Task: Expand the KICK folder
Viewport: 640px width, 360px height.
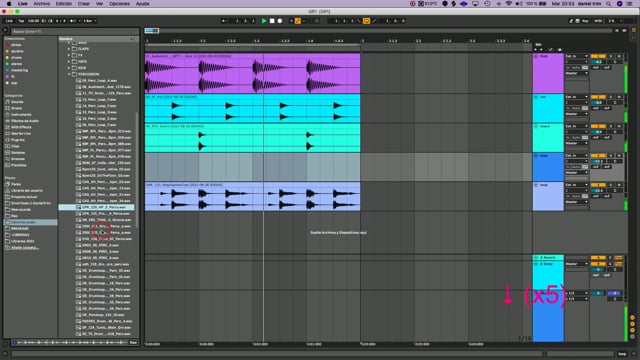Action: 69,68
